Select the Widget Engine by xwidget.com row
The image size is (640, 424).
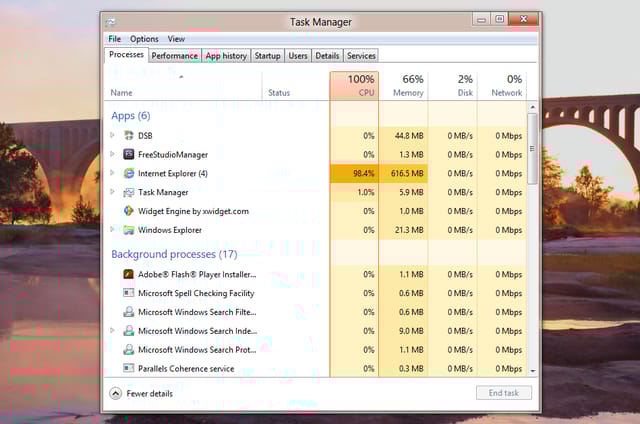click(316, 211)
